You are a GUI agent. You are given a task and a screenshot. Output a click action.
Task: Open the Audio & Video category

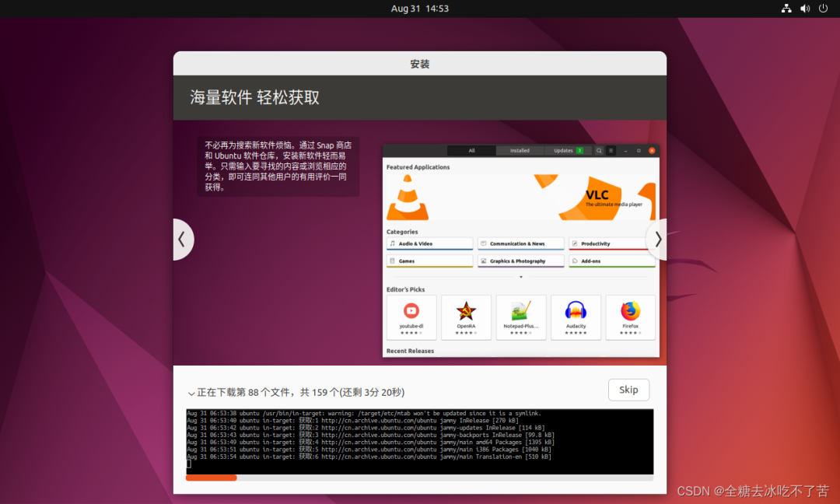[x=429, y=243]
